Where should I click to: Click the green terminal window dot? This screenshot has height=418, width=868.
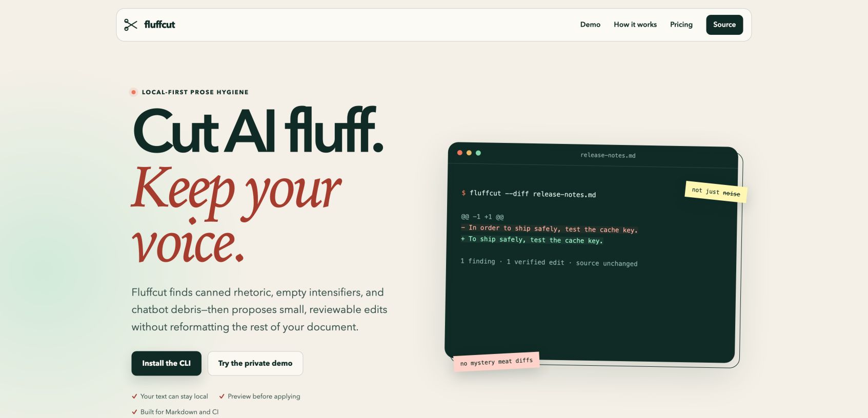478,153
